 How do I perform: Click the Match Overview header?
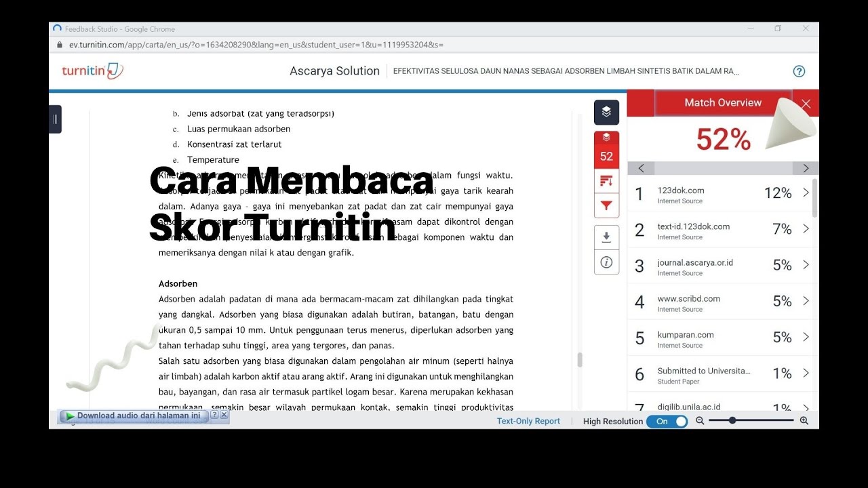click(723, 103)
